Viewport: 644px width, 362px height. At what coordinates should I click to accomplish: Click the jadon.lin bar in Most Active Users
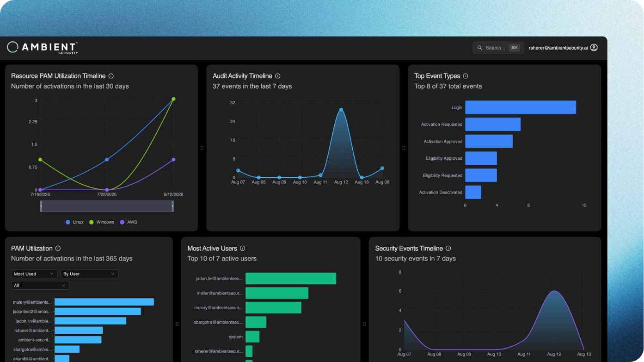[x=291, y=279]
